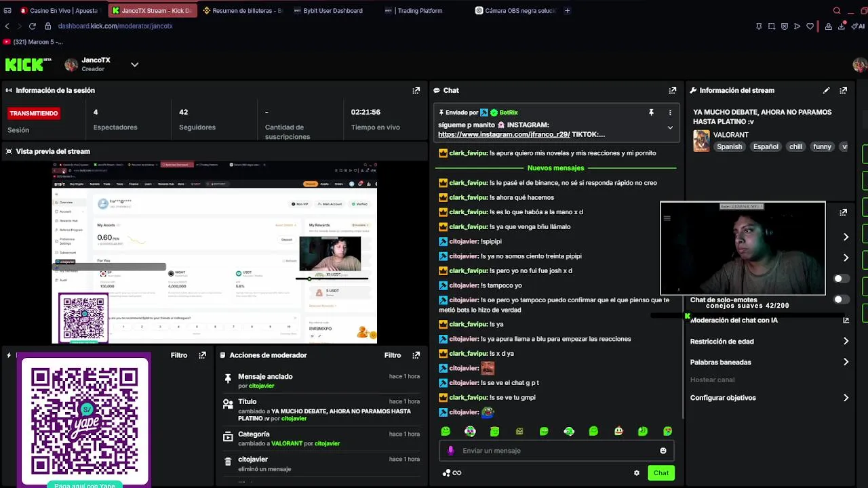Screen dimensions: 868x488
Task: Click the address bar URL
Action: click(115, 26)
